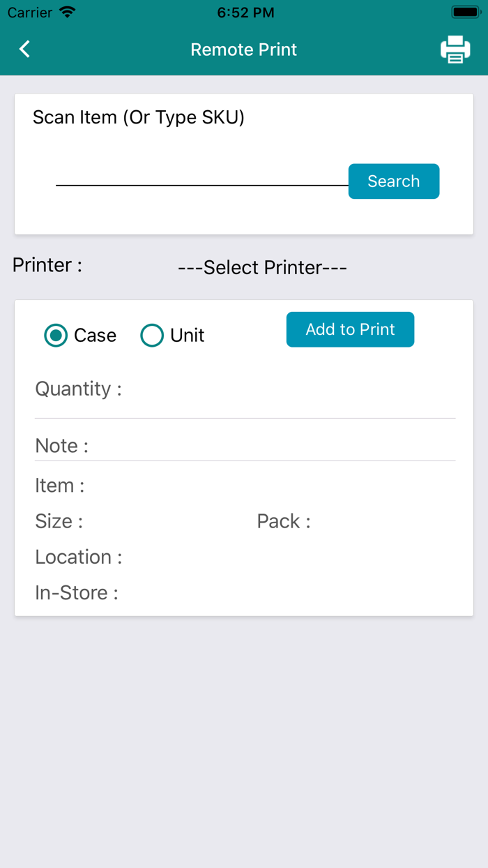The width and height of the screenshot is (488, 868).
Task: Tap the printer icon in the top bar
Action: (456, 50)
